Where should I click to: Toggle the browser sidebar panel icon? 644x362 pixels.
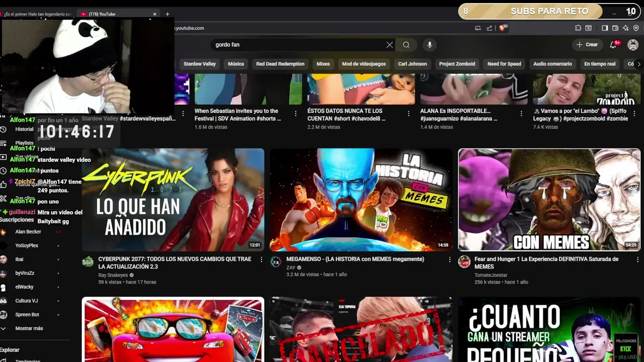605,28
